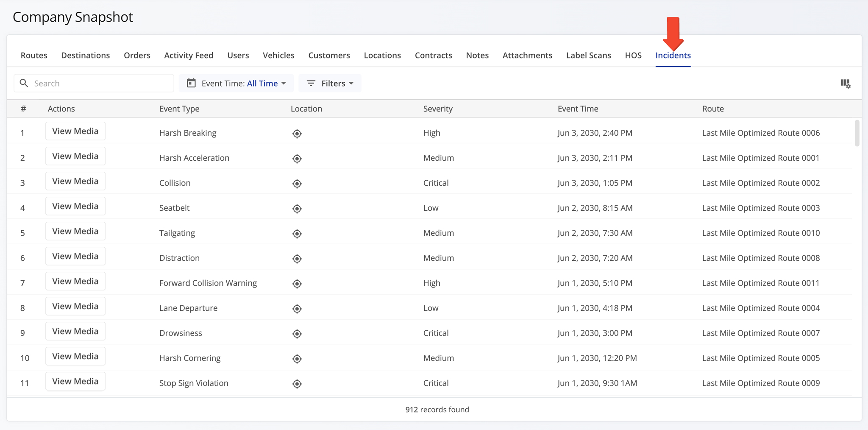Open location target icon for Drowsiness row
Screen dimensions: 868x430
[297, 334]
